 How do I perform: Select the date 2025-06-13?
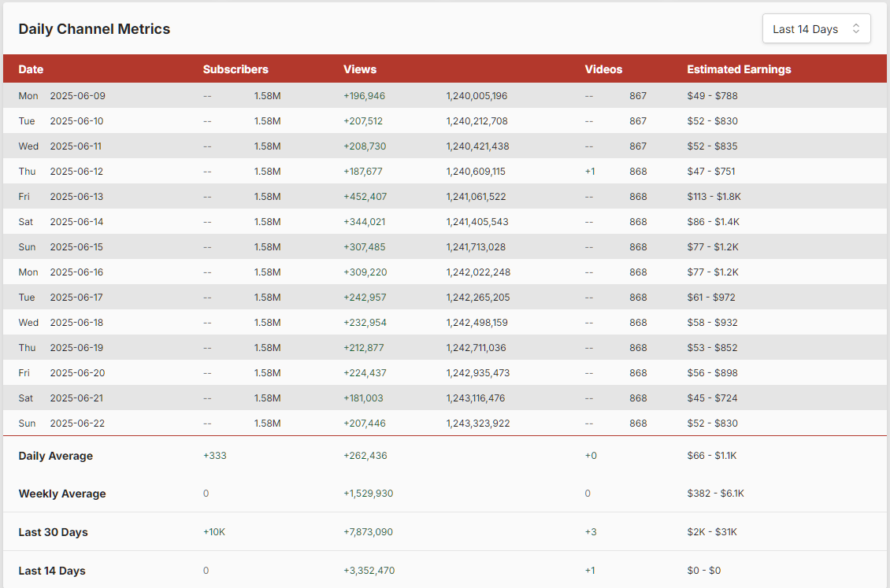click(76, 197)
